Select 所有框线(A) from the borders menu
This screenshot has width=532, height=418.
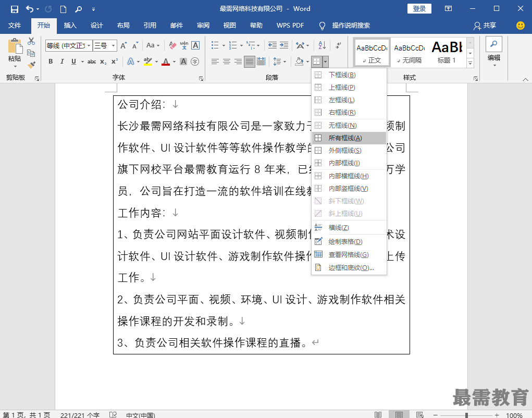(x=349, y=138)
